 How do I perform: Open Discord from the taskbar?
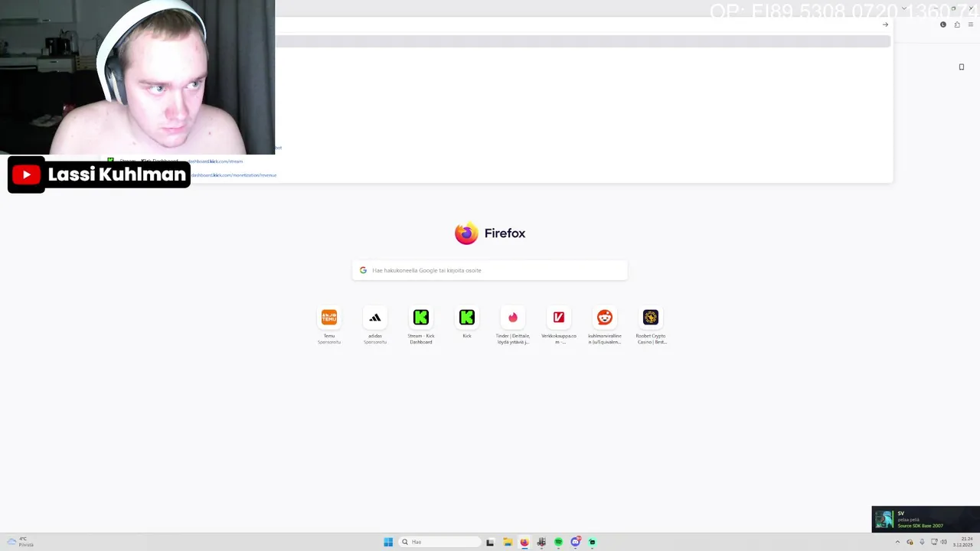pyautogui.click(x=575, y=542)
